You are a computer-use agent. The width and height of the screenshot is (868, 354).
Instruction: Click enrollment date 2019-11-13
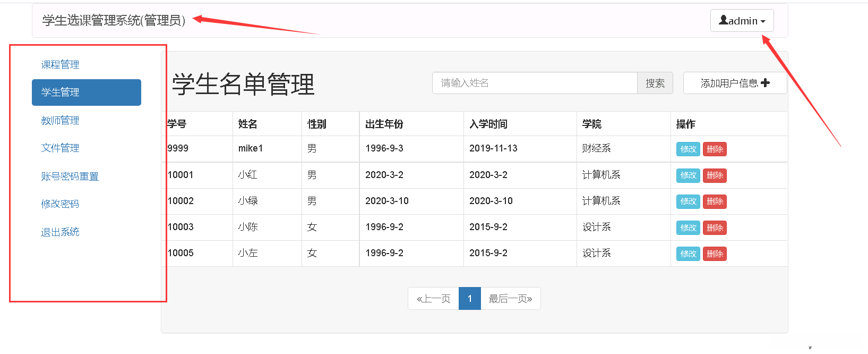(x=493, y=148)
